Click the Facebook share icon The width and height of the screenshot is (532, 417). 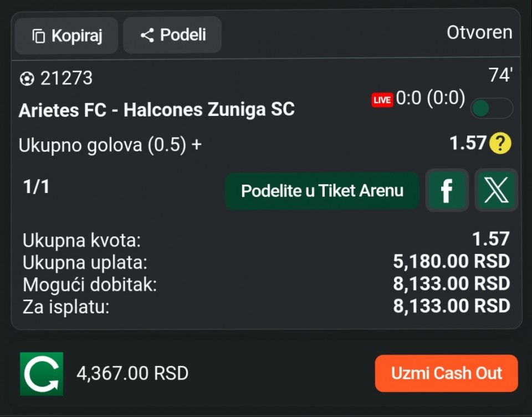tap(447, 190)
